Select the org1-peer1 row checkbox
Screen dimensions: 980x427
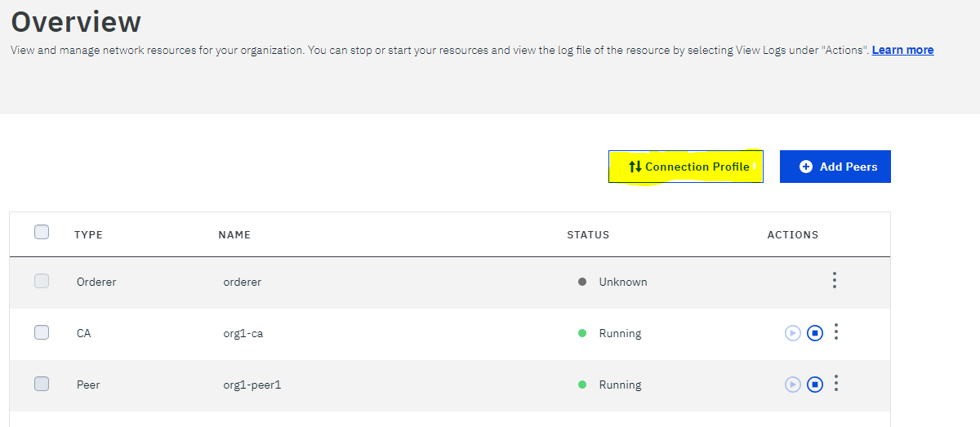pyautogui.click(x=42, y=384)
